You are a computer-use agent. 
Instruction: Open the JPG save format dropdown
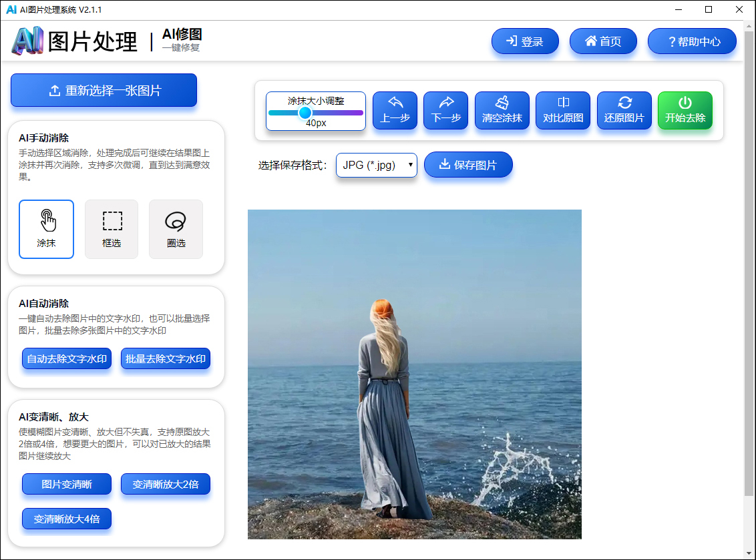point(377,166)
